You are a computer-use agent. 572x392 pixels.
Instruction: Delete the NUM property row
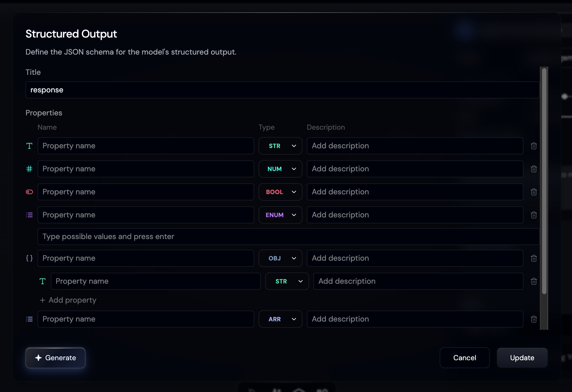pos(534,169)
